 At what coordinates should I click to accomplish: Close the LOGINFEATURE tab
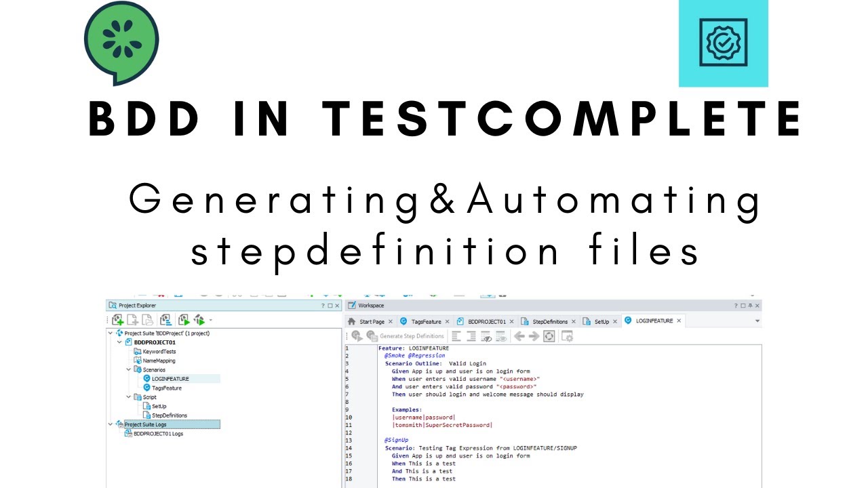[679, 321]
